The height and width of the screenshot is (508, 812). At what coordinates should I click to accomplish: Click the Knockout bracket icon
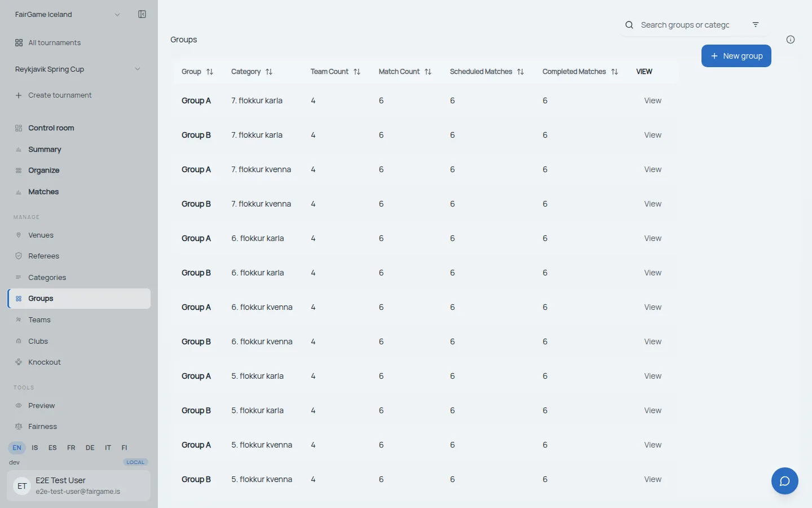[x=19, y=362]
